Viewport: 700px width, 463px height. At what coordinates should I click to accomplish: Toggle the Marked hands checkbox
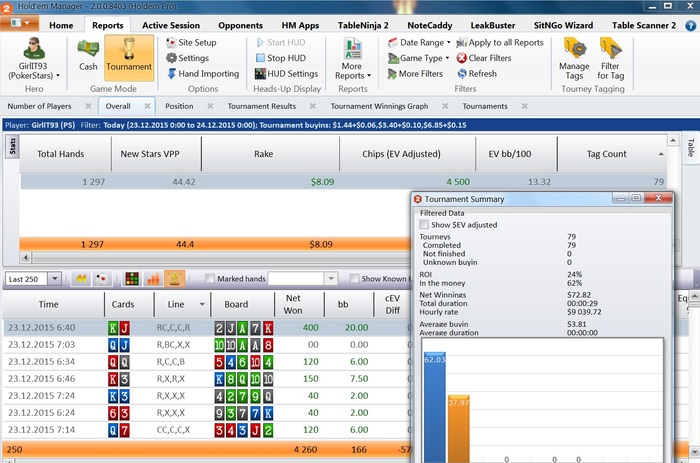tap(209, 279)
